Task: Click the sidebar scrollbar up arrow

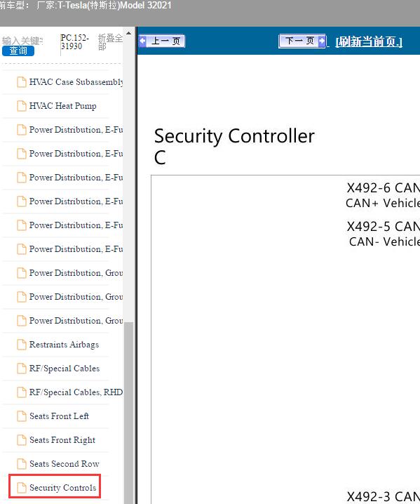Action: click(x=129, y=33)
